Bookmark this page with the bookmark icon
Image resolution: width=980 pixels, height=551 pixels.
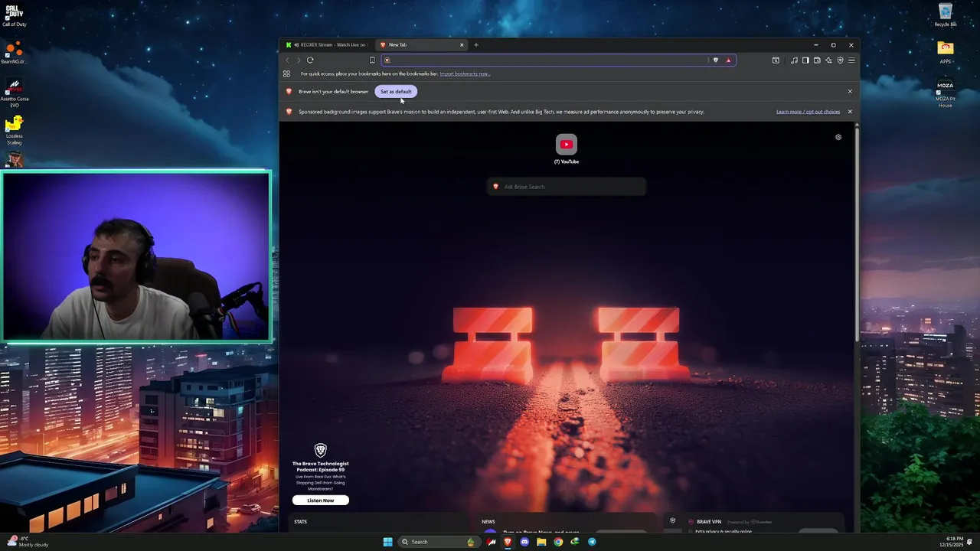point(372,60)
